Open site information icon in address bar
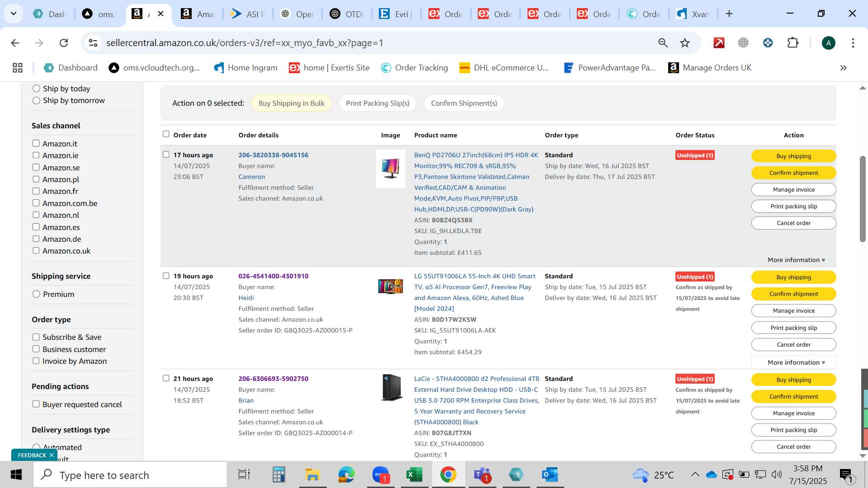This screenshot has height=488, width=868. pos(93,43)
